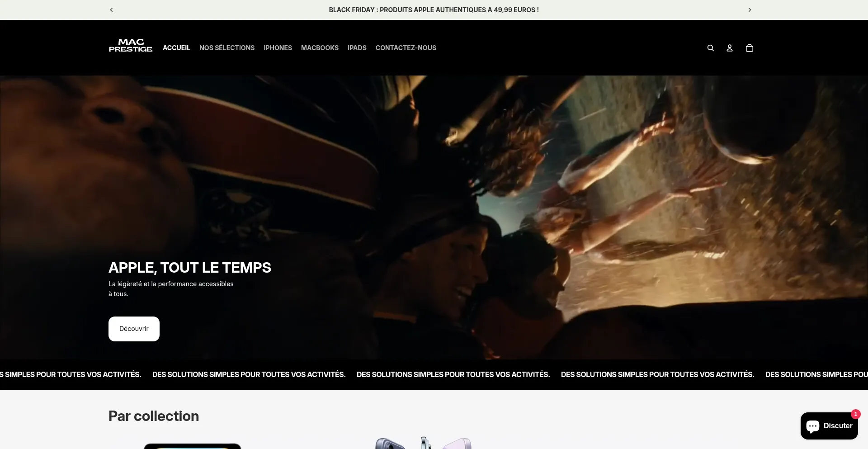Open the iPhone collection thumbnail image

423,443
